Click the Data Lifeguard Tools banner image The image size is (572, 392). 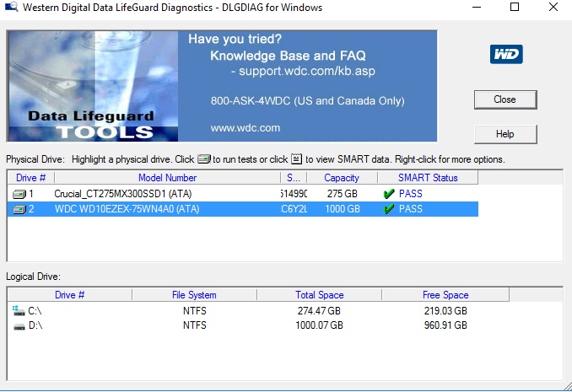coord(93,86)
